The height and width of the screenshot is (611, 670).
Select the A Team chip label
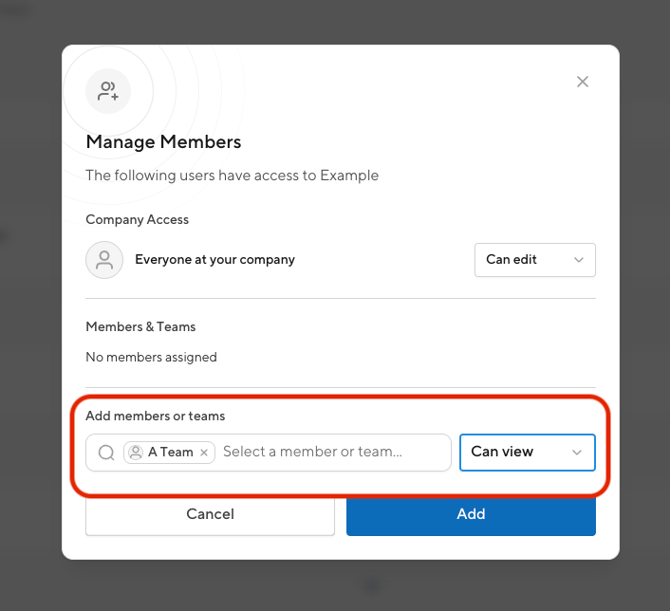(x=170, y=452)
